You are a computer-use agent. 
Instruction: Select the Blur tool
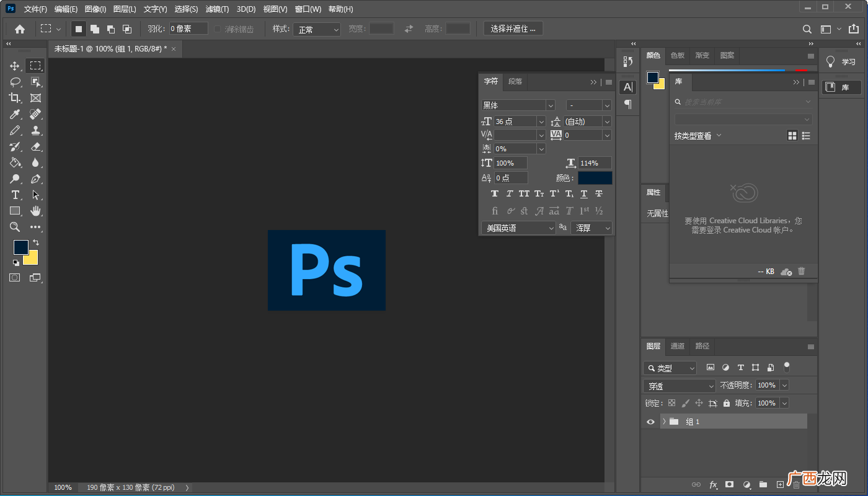(35, 162)
